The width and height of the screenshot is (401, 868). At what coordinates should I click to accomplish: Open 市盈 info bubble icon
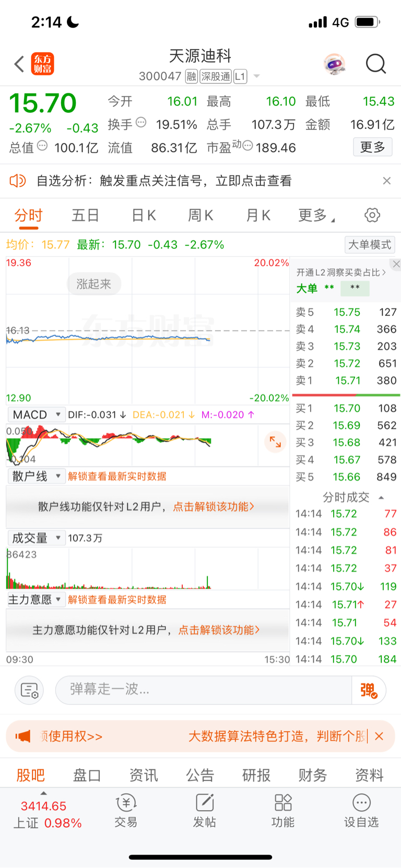pyautogui.click(x=247, y=146)
